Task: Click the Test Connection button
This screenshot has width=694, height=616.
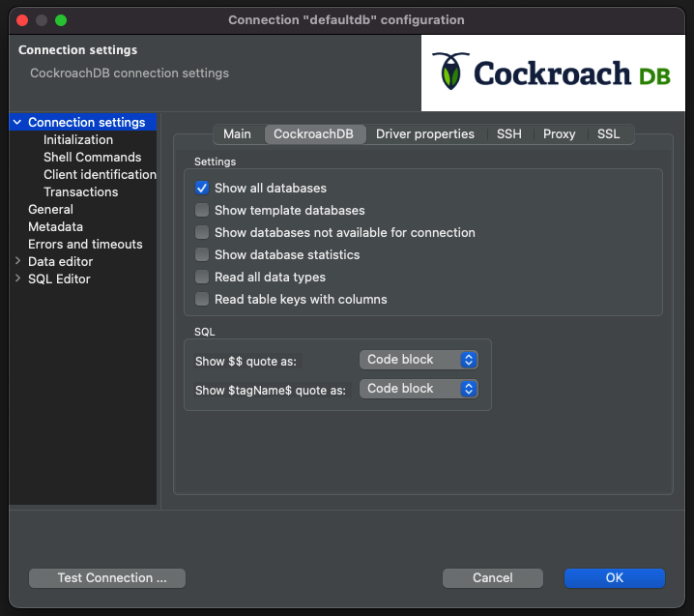Action: [107, 578]
